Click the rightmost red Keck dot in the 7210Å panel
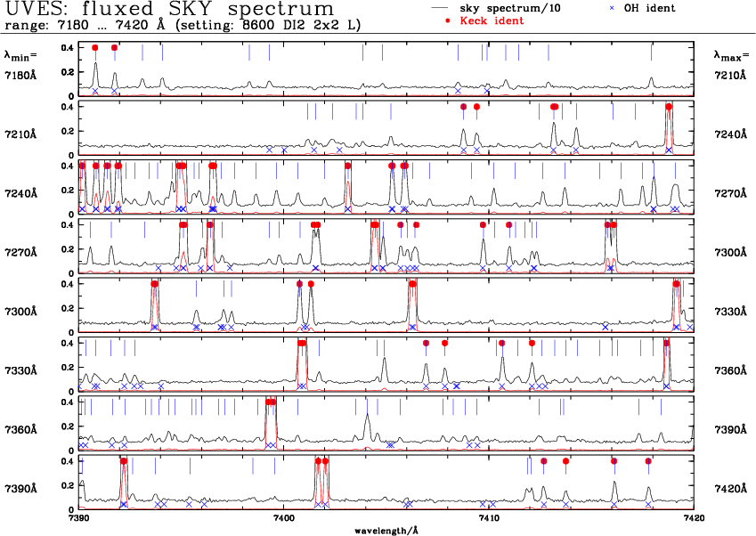The width and height of the screenshot is (756, 536). 669,107
